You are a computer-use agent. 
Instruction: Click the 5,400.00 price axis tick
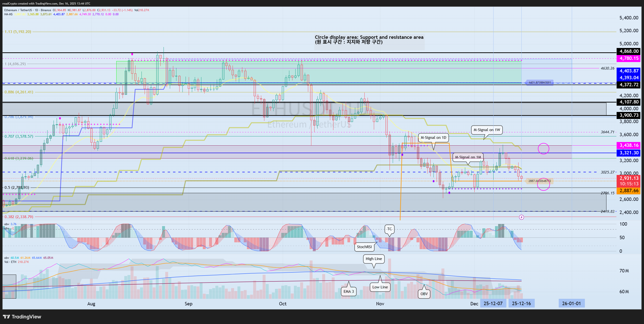point(628,18)
